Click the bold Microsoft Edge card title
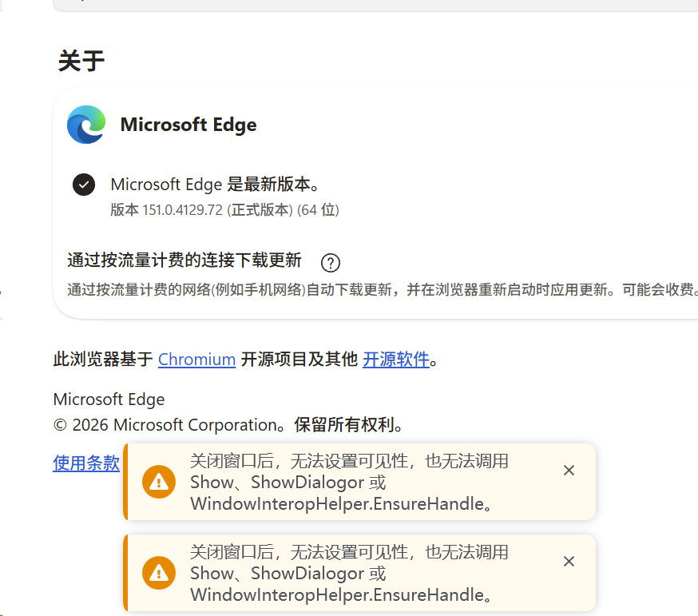 click(188, 125)
